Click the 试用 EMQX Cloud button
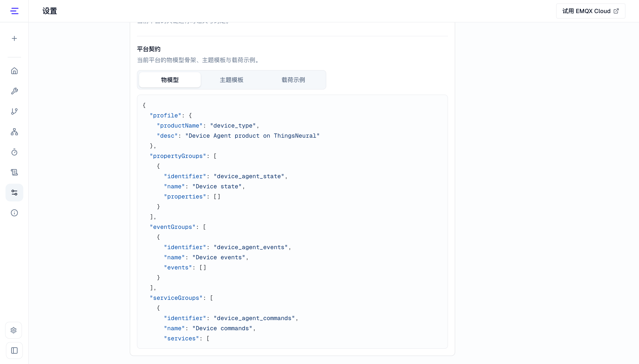639x364 pixels. [590, 11]
